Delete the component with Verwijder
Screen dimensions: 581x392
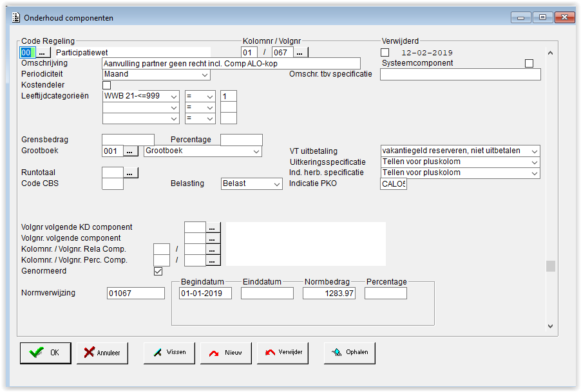coord(283,353)
